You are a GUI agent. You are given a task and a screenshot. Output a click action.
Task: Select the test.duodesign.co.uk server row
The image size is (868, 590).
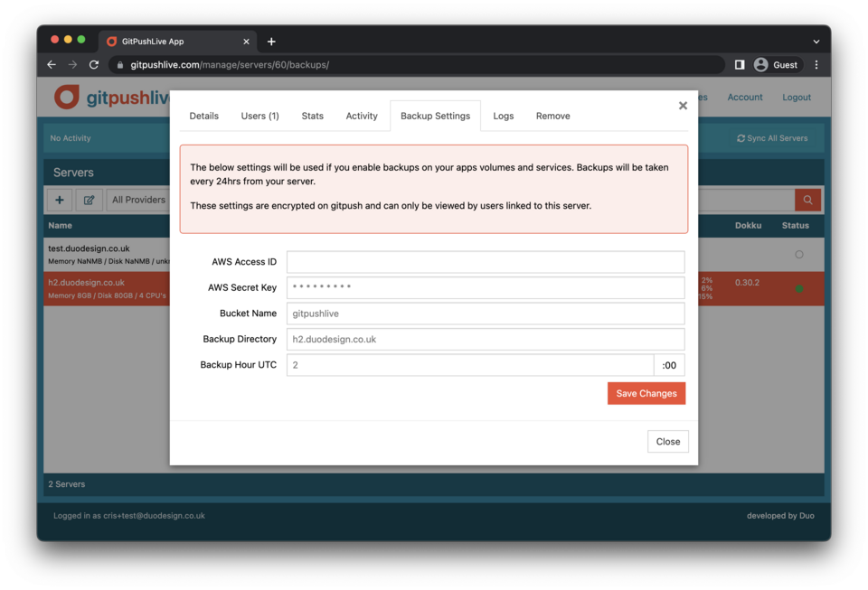[107, 255]
